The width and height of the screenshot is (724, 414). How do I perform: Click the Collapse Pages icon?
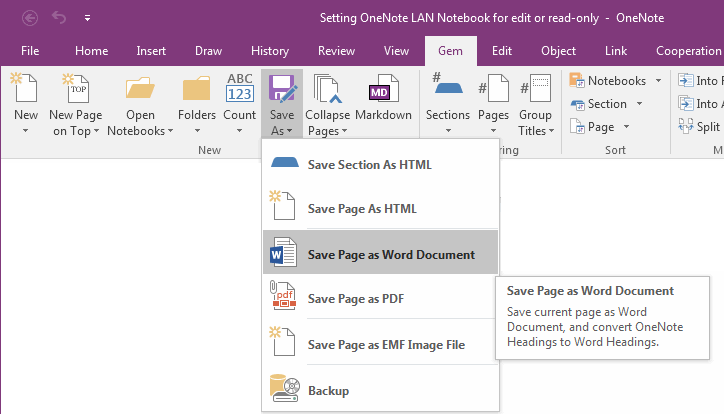[x=327, y=88]
